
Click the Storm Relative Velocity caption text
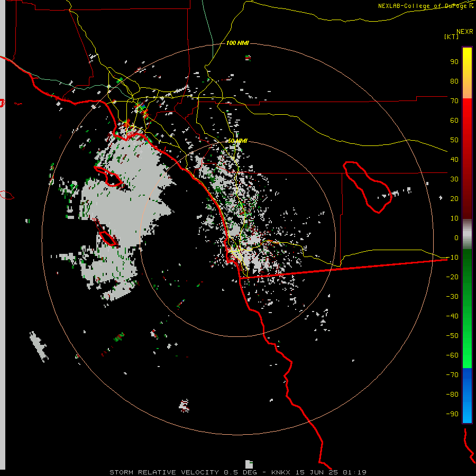click(x=237, y=472)
